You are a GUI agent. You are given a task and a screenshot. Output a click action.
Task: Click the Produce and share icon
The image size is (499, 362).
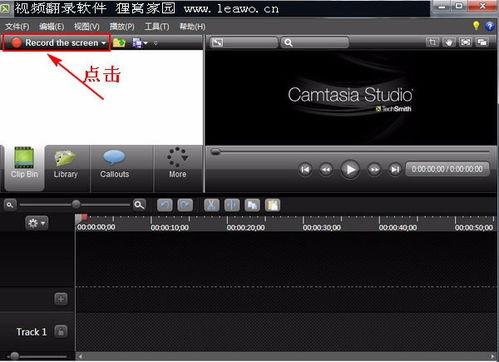[137, 43]
